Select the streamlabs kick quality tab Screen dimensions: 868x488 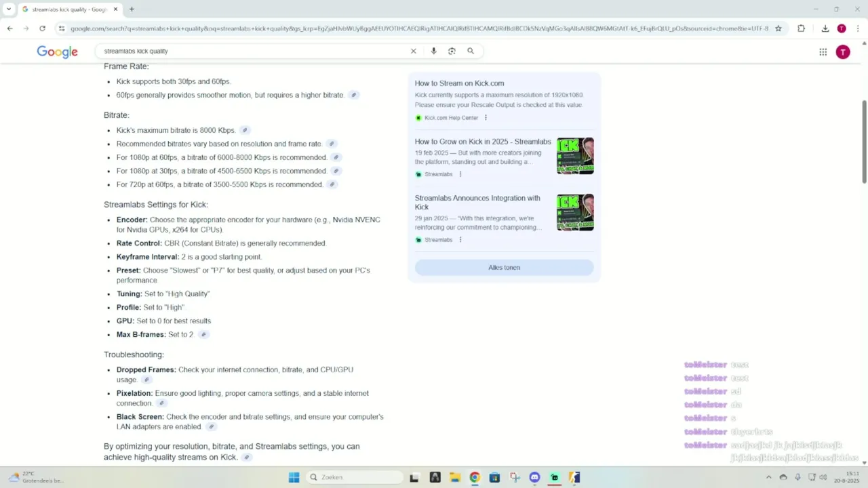pos(69,9)
